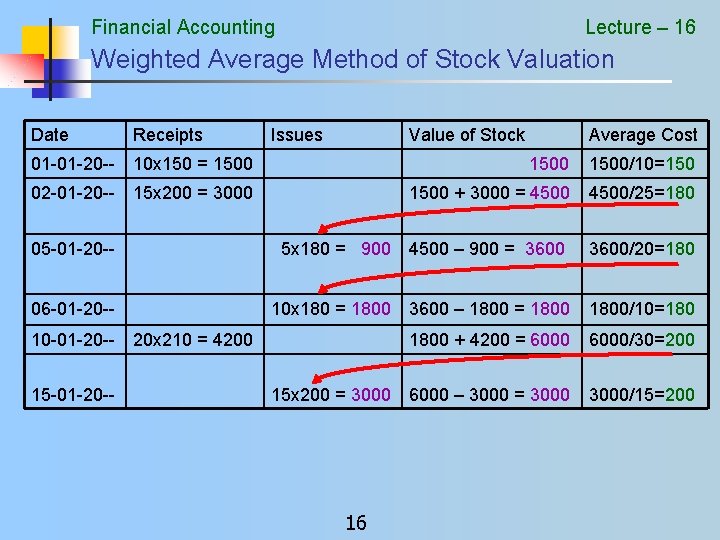
Task: Click the receipt entry '10x150 = 1500'
Action: 193,164
